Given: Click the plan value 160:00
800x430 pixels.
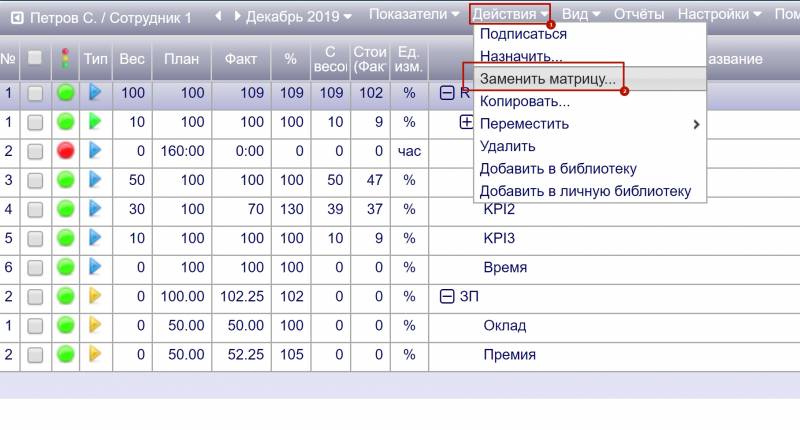Looking at the screenshot, I should (x=182, y=151).
